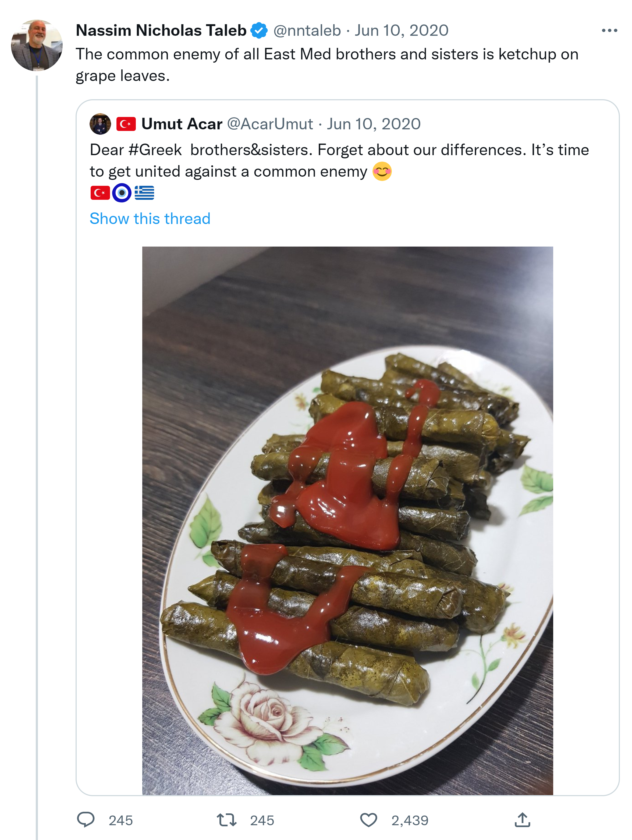The height and width of the screenshot is (840, 632).
Task: Like the tweet with heart icon
Action: tap(368, 820)
